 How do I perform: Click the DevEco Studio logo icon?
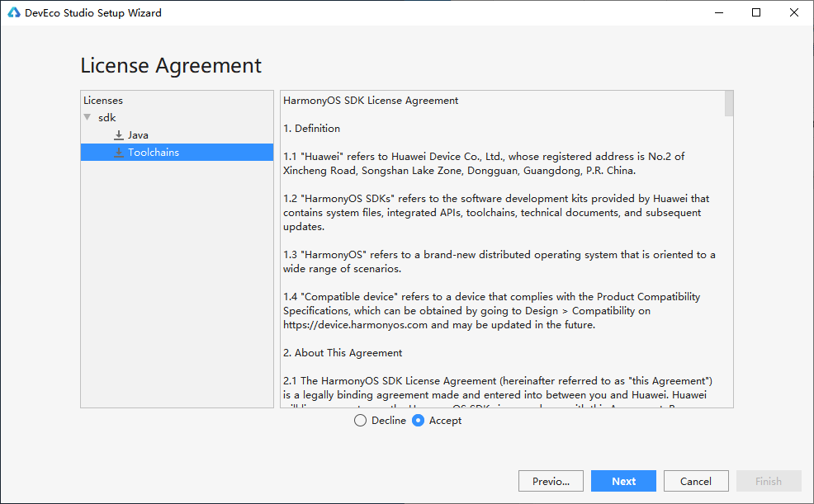point(14,12)
